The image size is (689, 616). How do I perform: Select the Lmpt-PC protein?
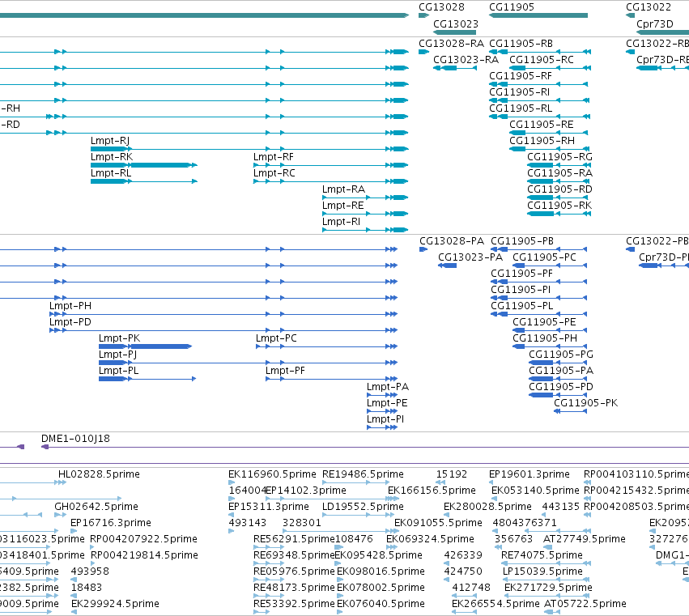click(x=327, y=346)
